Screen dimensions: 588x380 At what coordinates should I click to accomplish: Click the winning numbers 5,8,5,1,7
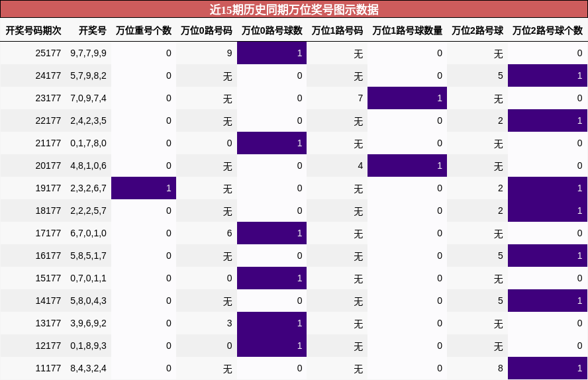(89, 256)
